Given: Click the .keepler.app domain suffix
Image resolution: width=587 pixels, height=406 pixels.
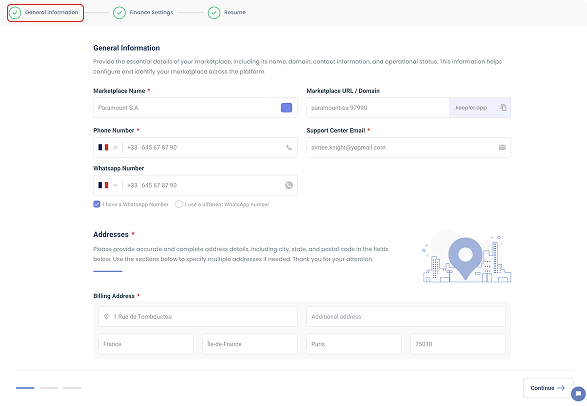Looking at the screenshot, I should 471,108.
